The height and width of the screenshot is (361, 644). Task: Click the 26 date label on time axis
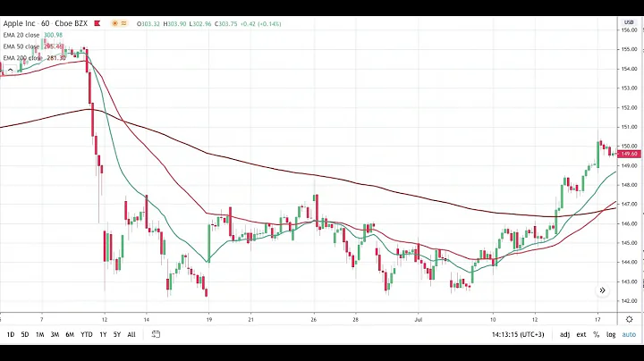click(x=314, y=319)
